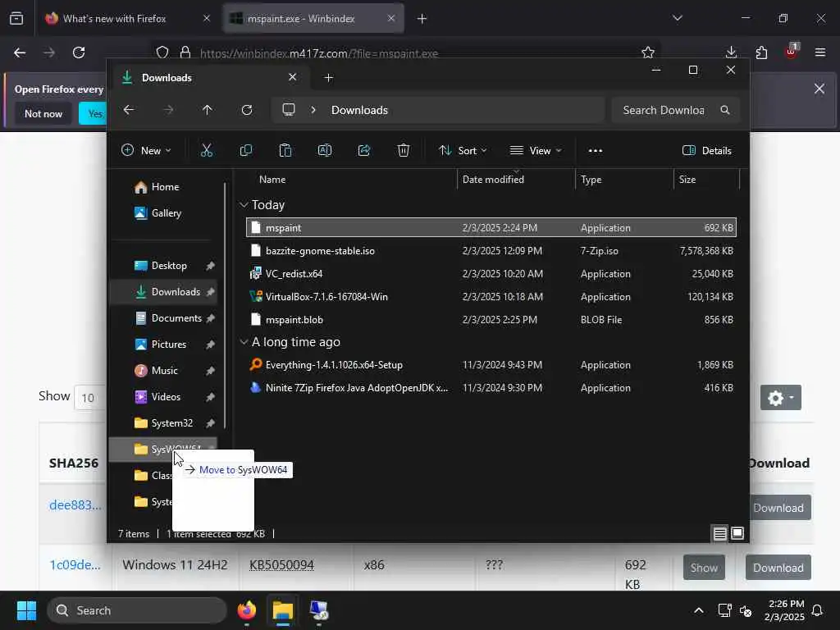Open Firefox list all tabs chevron
Screen dimensions: 840x630
[677, 18]
